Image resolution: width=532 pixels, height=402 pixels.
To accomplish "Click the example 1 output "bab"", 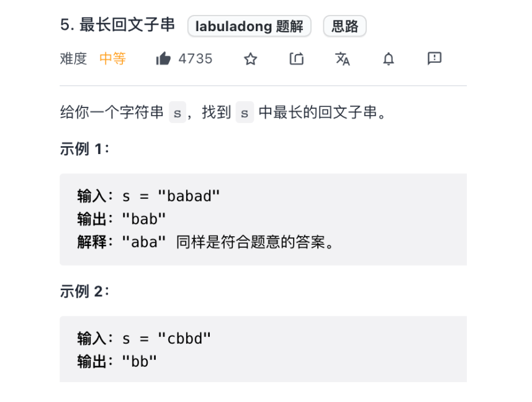I will point(144,219).
